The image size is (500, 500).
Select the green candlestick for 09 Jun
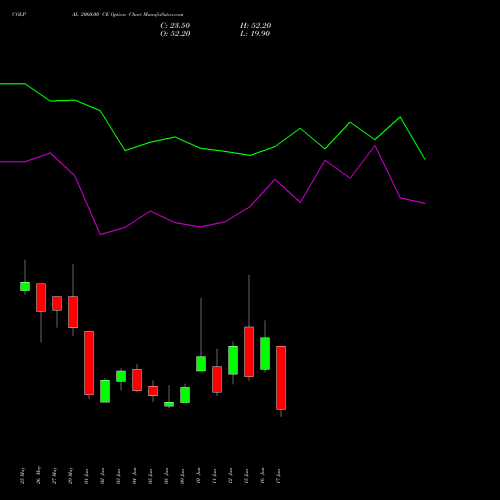(185, 395)
